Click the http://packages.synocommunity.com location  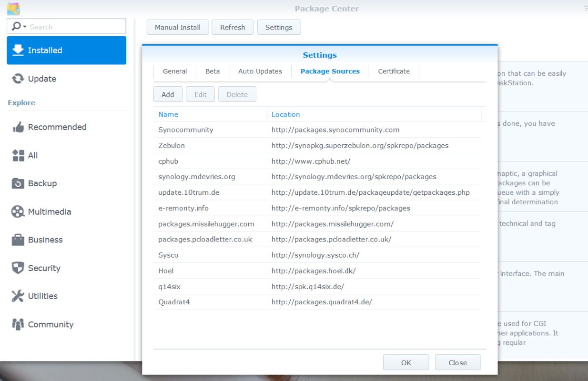click(x=335, y=130)
